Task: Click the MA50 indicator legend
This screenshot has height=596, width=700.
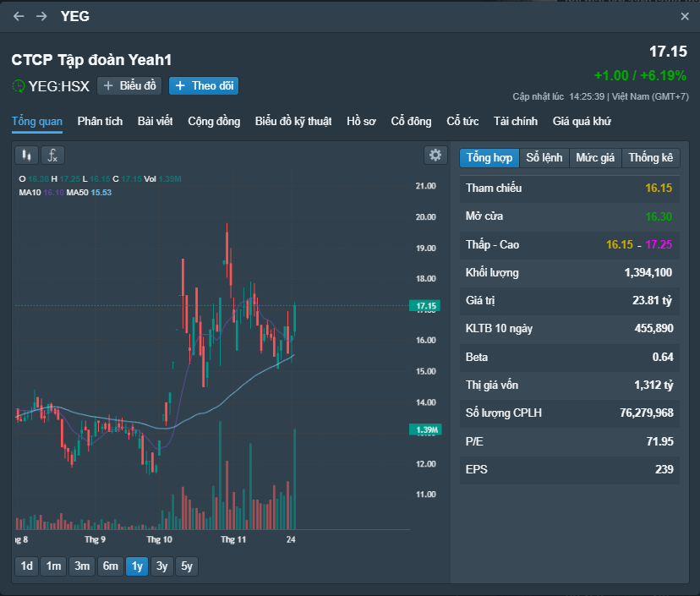Action: tap(89, 193)
